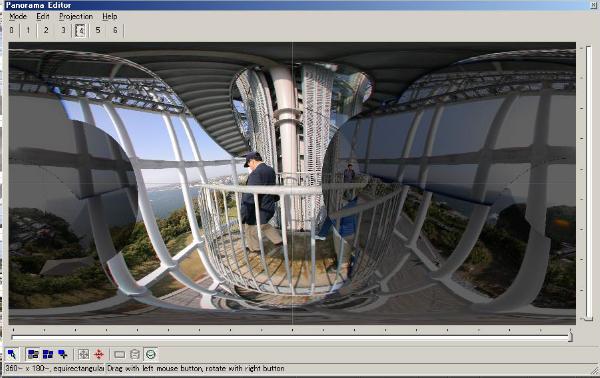Click the vertical field of view slider handle

[587, 318]
